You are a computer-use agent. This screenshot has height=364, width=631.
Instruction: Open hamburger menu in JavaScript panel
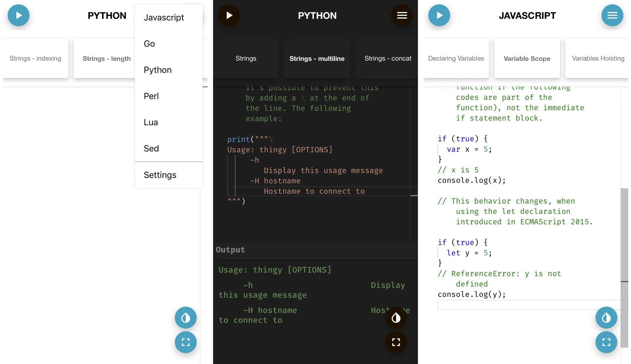point(612,15)
